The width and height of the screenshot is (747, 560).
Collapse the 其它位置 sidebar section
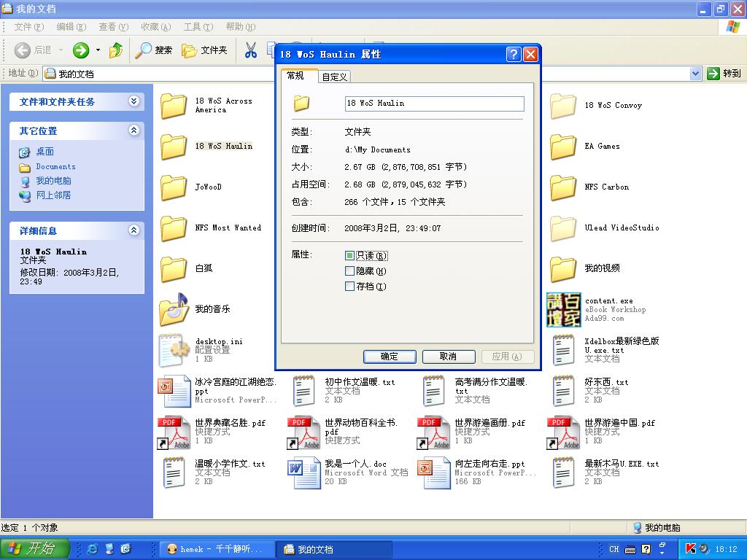click(x=134, y=131)
